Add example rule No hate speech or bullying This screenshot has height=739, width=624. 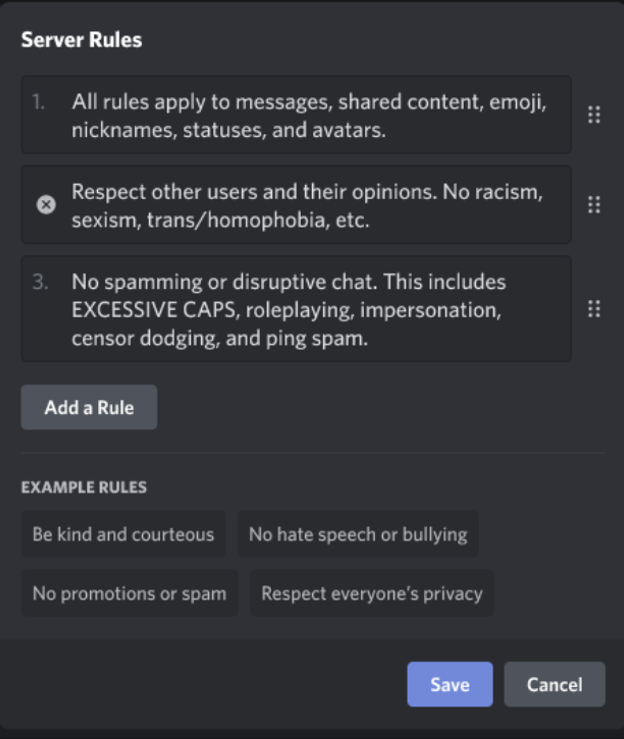tap(358, 534)
